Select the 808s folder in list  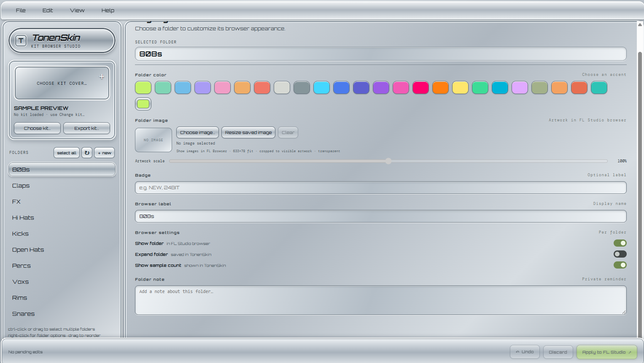62,169
